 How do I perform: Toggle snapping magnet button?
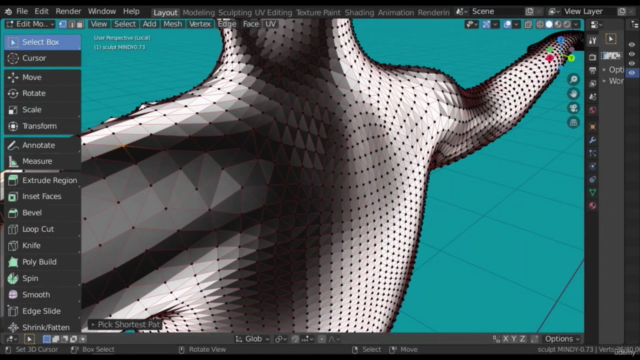click(295, 339)
